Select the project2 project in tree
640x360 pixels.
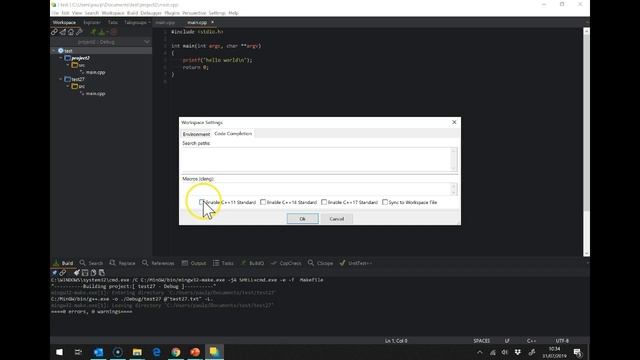pos(80,58)
